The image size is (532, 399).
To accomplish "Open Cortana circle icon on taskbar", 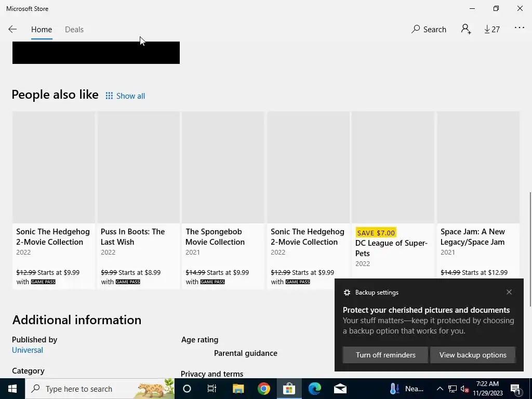I will pos(187,389).
